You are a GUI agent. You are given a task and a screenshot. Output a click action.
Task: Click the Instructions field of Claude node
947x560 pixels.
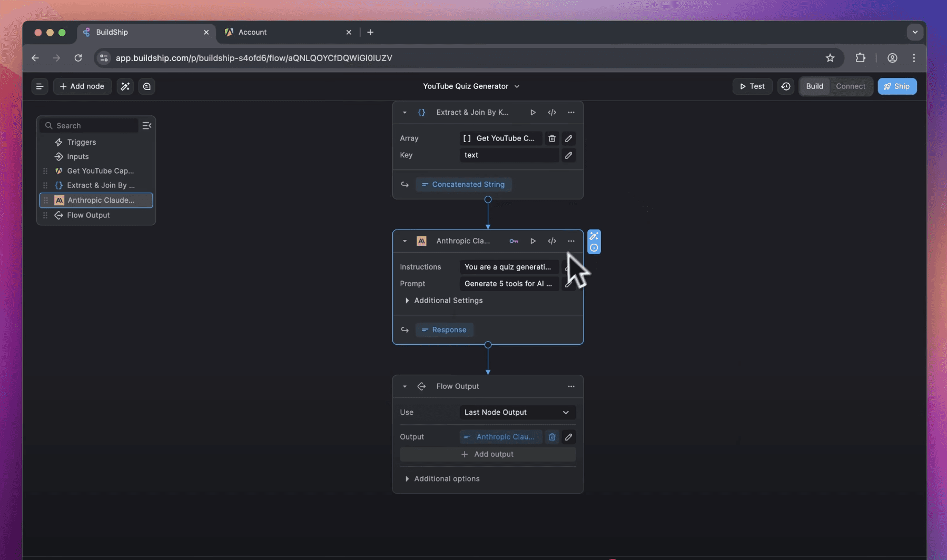pos(509,267)
